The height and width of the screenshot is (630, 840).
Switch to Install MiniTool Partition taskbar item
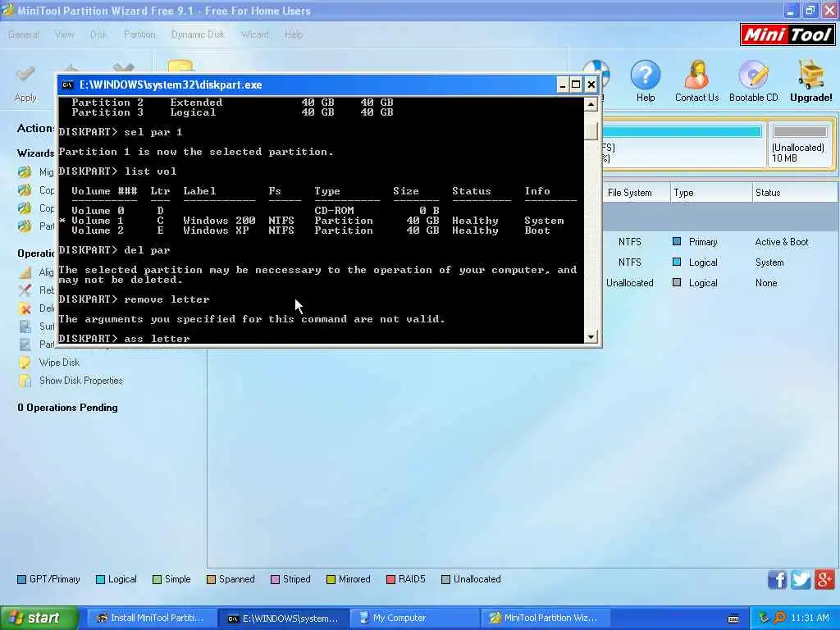(x=151, y=619)
